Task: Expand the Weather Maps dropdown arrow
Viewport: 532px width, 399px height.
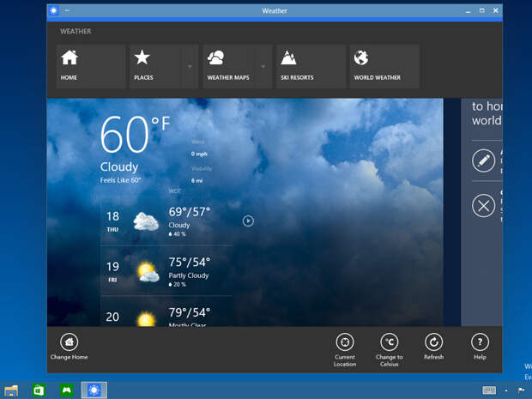Action: pos(263,67)
